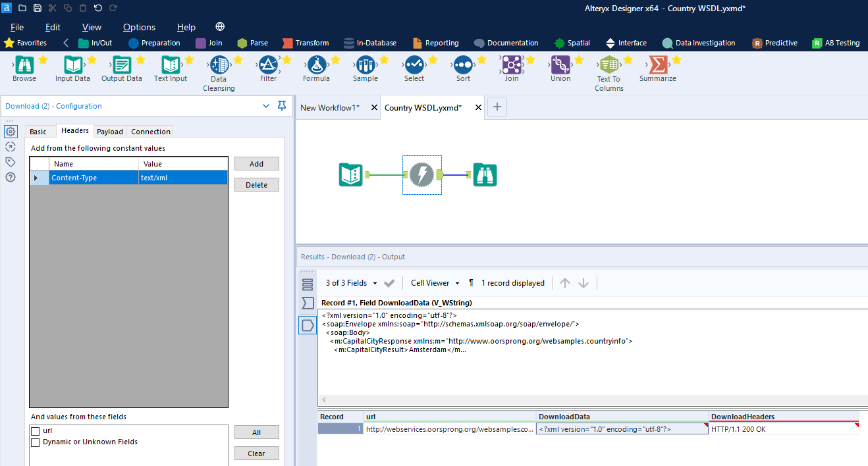Select the Union tool
Viewport: 868px width, 466px height.
(x=560, y=66)
